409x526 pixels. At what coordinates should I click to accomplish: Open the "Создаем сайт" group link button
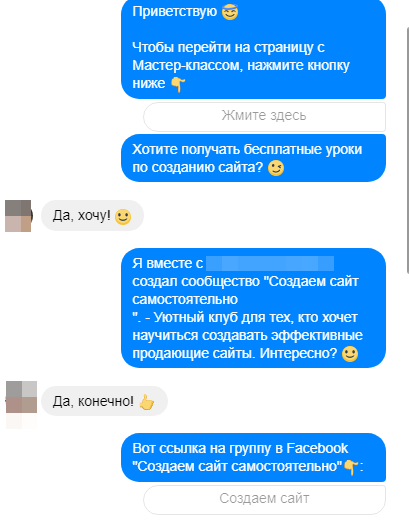click(264, 499)
